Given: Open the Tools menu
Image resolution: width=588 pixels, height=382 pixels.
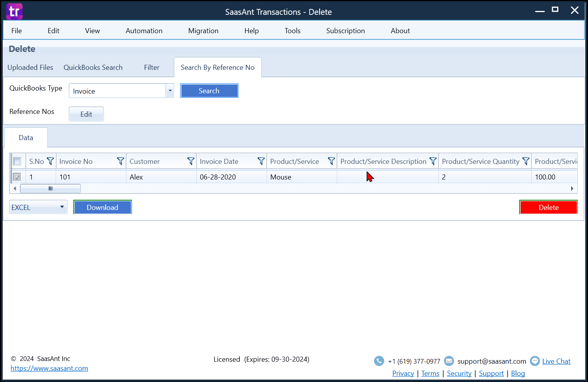Looking at the screenshot, I should point(292,31).
